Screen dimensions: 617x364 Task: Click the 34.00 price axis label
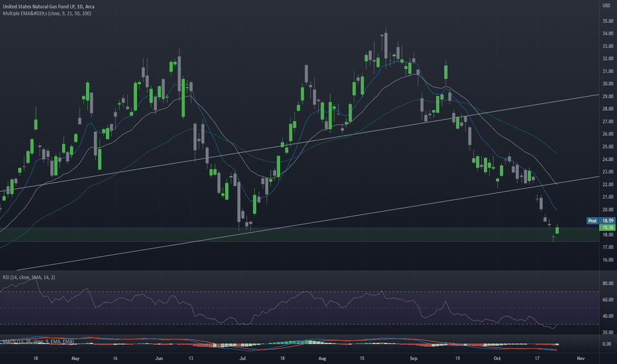pos(608,34)
